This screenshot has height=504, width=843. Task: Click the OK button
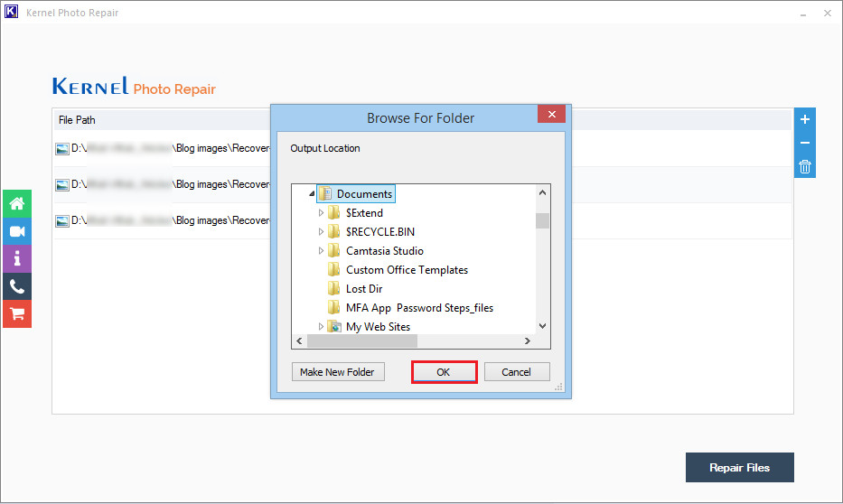point(444,372)
